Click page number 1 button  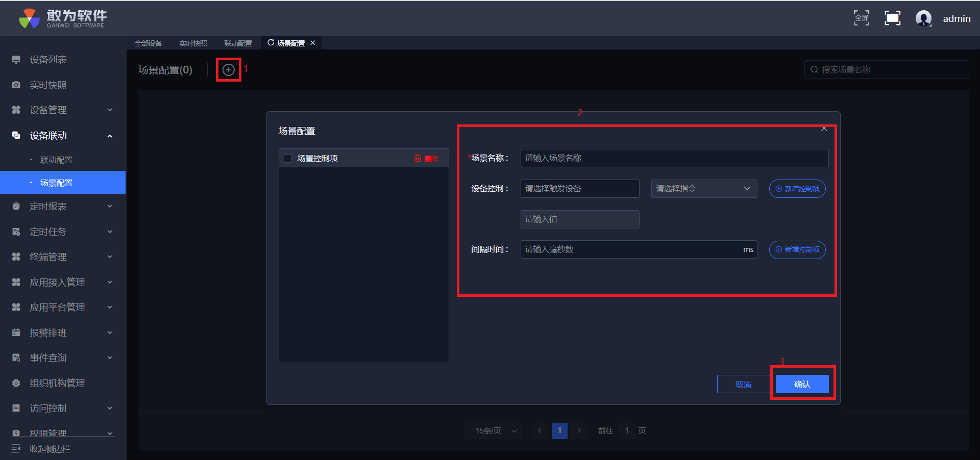[x=559, y=431]
